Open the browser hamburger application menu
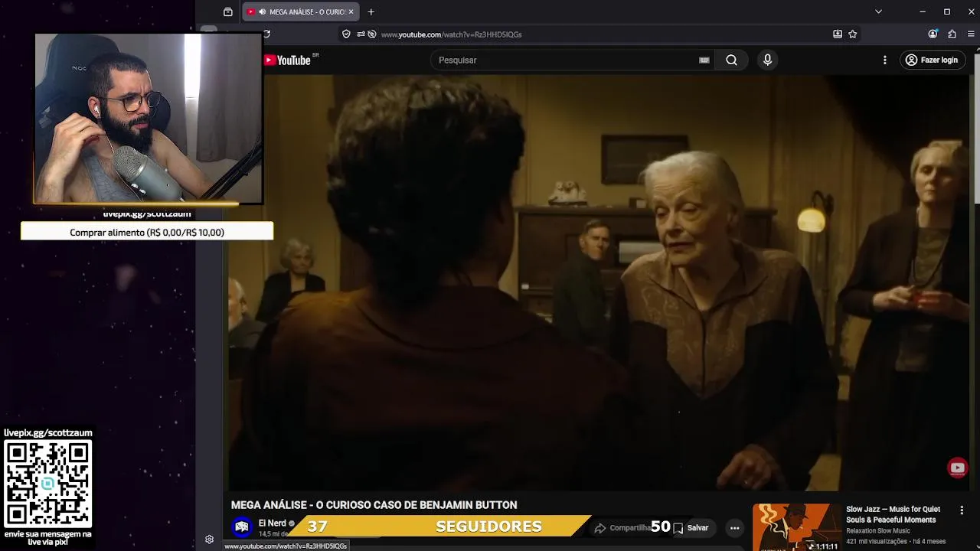The image size is (980, 551). coord(971,34)
